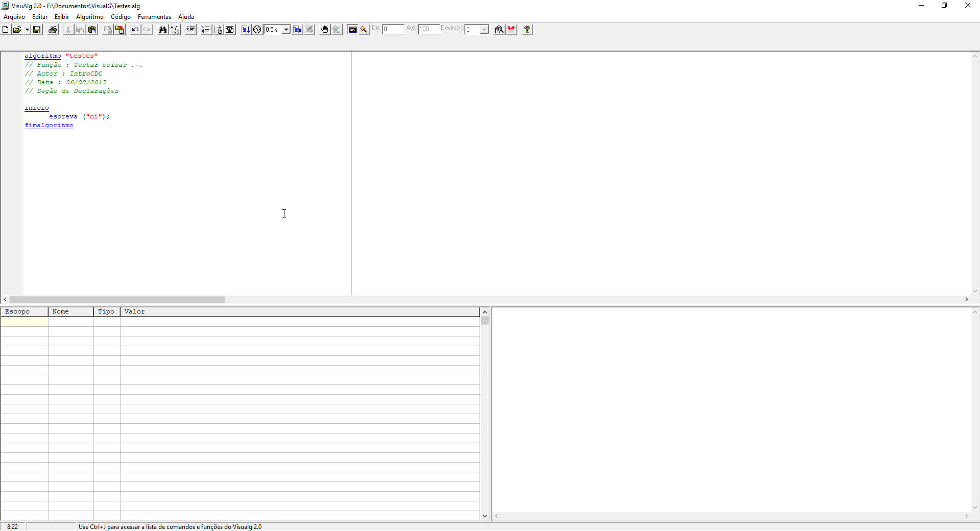Open help with the question mark icon
The height and width of the screenshot is (531, 980).
(x=527, y=30)
